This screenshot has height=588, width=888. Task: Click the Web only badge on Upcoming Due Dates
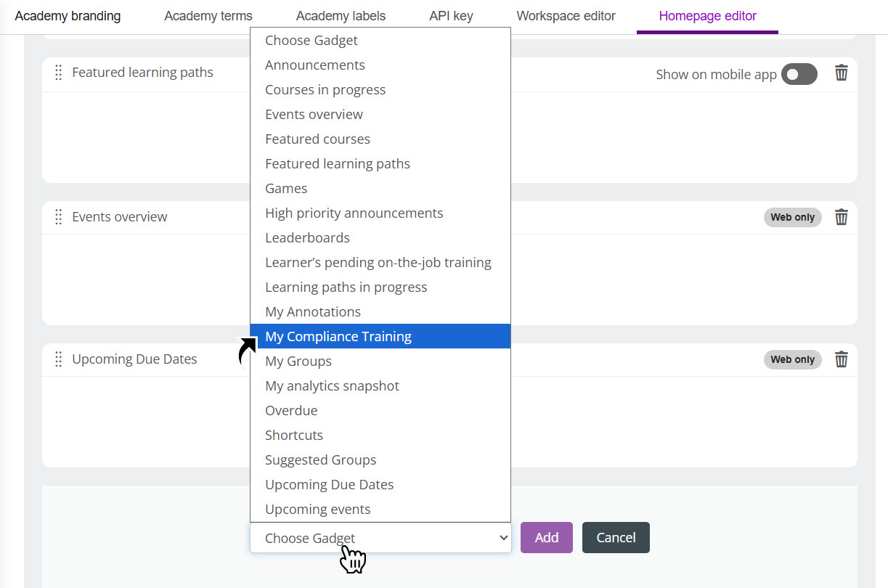tap(792, 359)
